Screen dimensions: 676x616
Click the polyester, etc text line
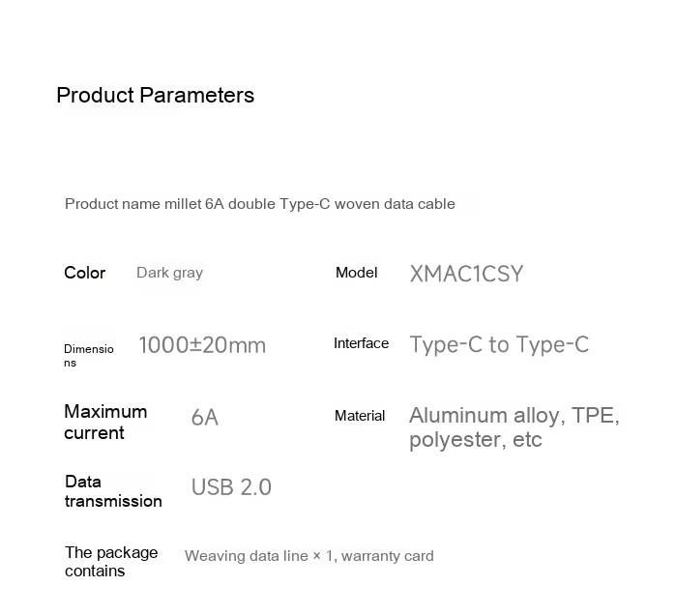(476, 440)
